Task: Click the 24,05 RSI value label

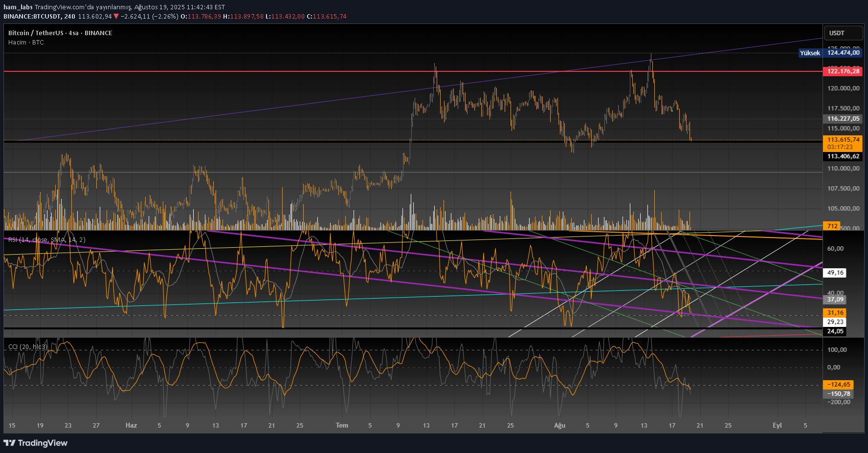Action: coord(835,331)
